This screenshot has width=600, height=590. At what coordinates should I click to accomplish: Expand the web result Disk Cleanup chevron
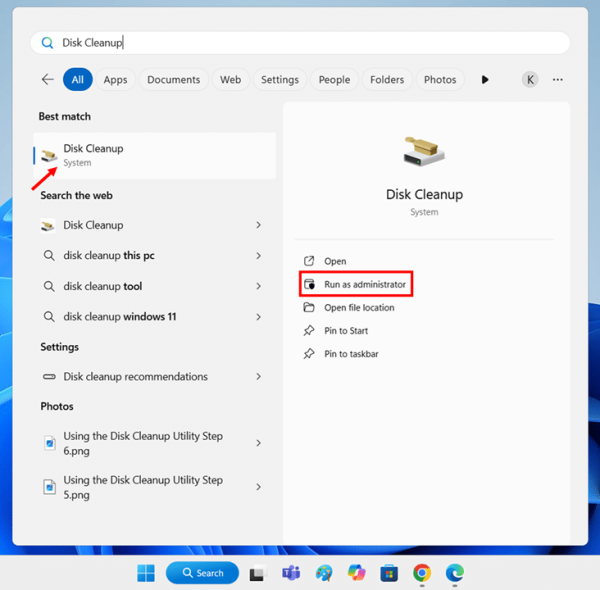click(x=259, y=225)
